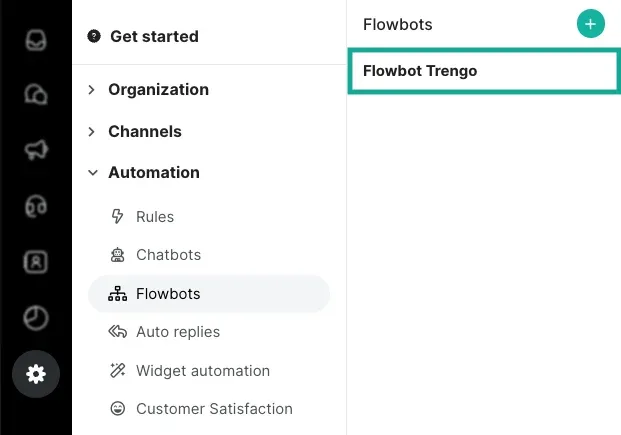Add a new flowbot with the plus button
This screenshot has height=435, width=621.
pyautogui.click(x=591, y=24)
